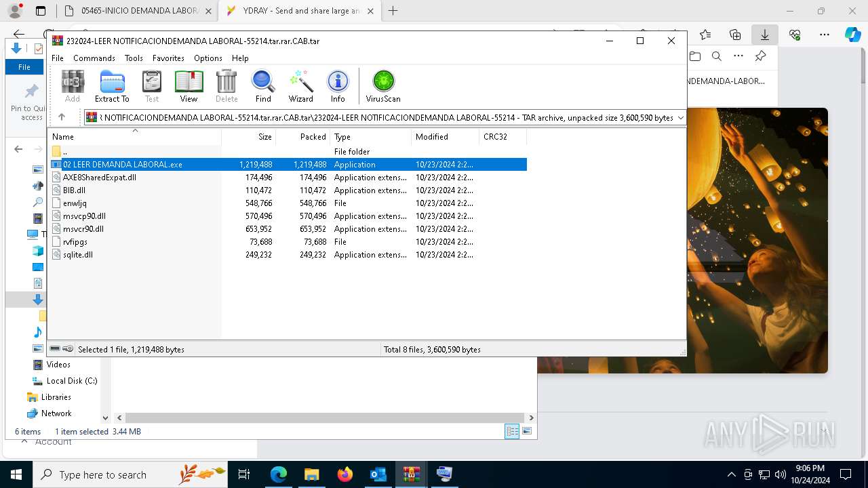Open a new browser tab
868x488 pixels.
coord(393,11)
